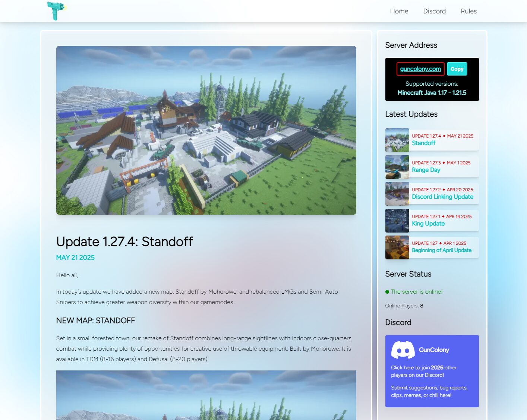Click the 'UPDATE 1.27.2 ◆ APR 20 2025' label

[x=442, y=190]
